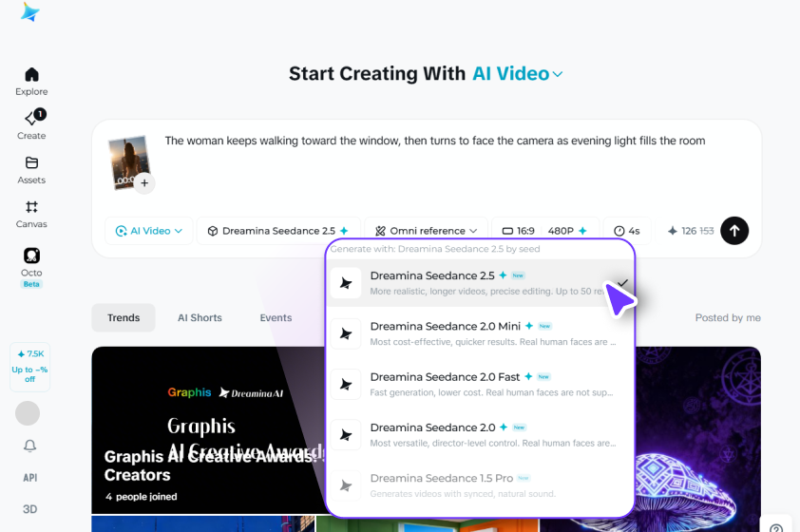Click the "4 people joined" text
Viewport: 800px width, 532px height.
142,497
